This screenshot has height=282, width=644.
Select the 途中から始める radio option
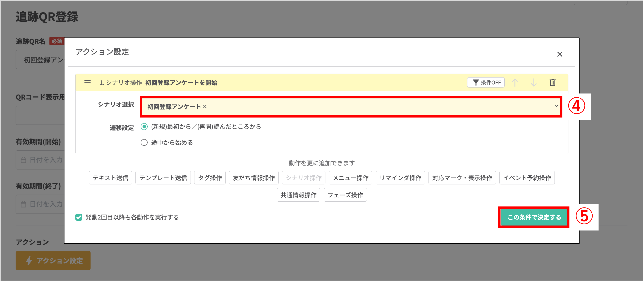click(144, 142)
